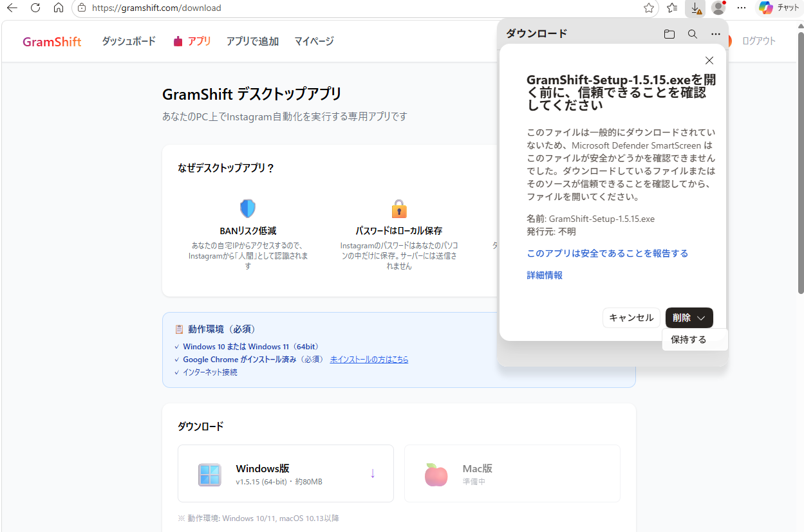This screenshot has height=532, width=804.
Task: Expand the 削除 dropdown button
Action: coord(689,318)
